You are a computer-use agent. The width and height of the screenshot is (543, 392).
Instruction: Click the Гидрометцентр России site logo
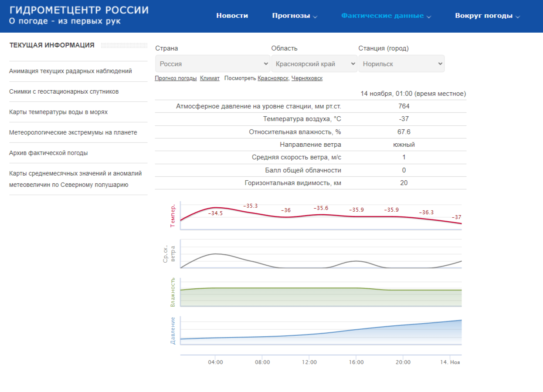(79, 15)
